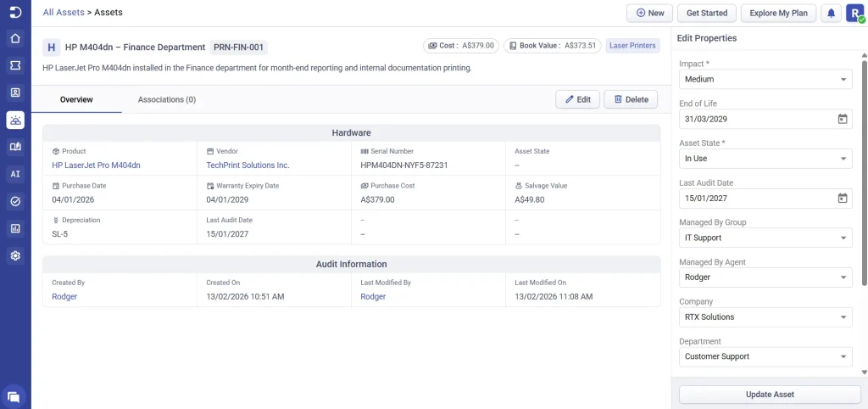This screenshot has height=409, width=868.
Task: Click the Last Audit Date input field
Action: [x=756, y=199]
